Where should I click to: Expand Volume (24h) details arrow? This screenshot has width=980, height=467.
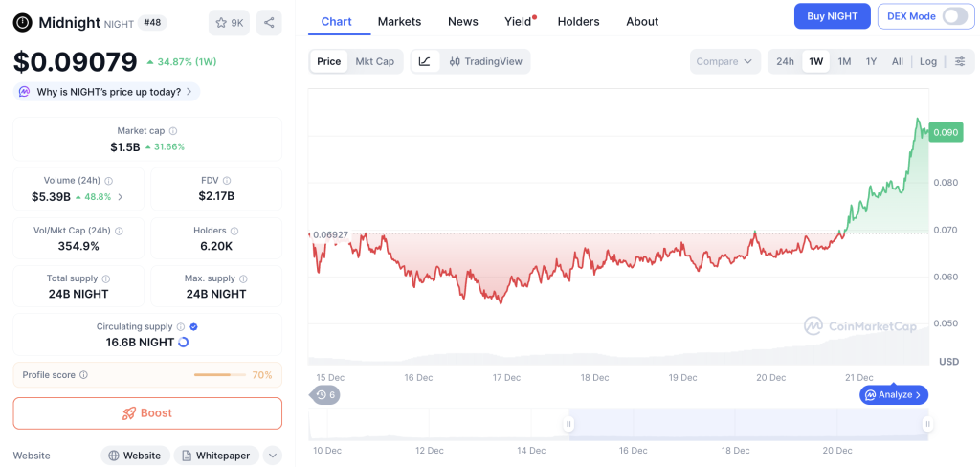[120, 197]
